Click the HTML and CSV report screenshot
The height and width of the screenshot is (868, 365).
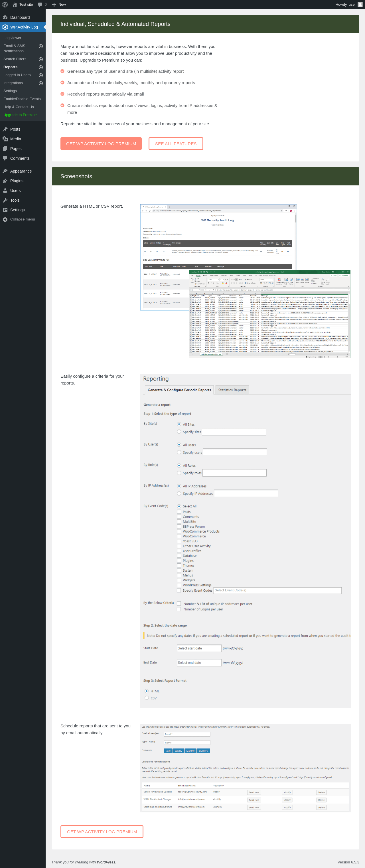point(245,281)
